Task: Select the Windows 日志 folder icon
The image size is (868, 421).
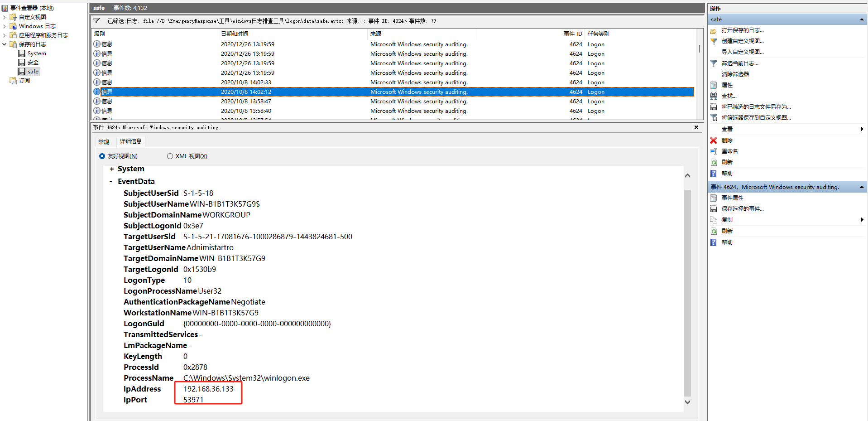Action: pos(13,26)
